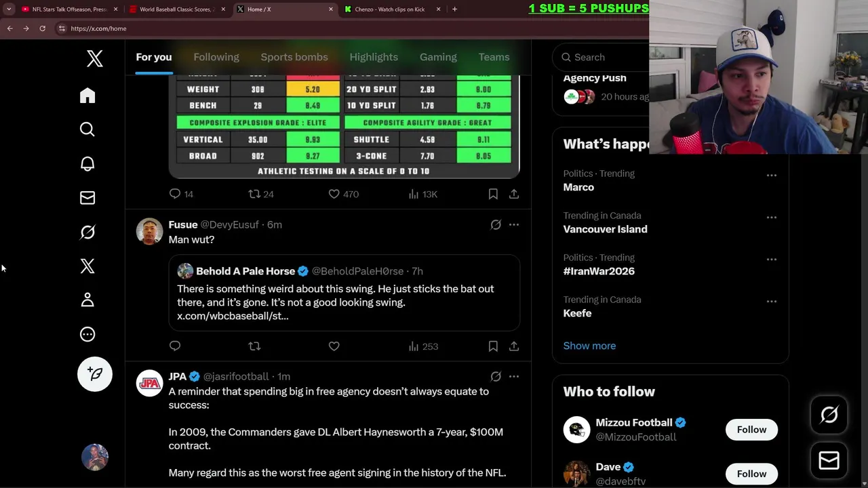Open more options on JPA post

click(x=514, y=376)
